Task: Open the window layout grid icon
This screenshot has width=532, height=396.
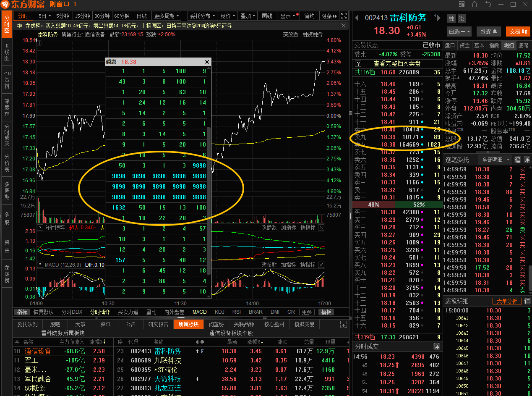Action: point(462,5)
